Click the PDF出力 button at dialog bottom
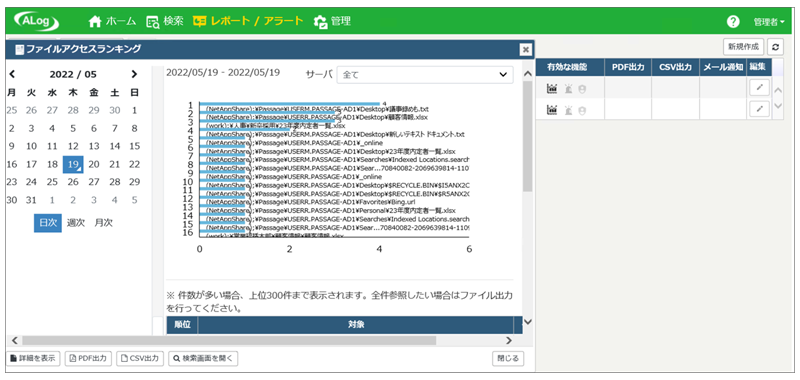 click(x=88, y=358)
